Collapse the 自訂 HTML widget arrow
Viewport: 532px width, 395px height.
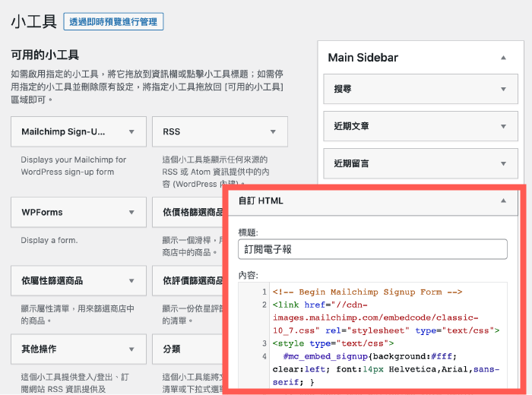click(x=503, y=201)
